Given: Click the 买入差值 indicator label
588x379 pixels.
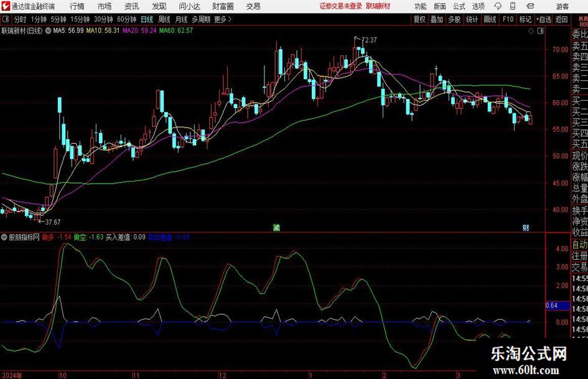Looking at the screenshot, I should click(126, 237).
